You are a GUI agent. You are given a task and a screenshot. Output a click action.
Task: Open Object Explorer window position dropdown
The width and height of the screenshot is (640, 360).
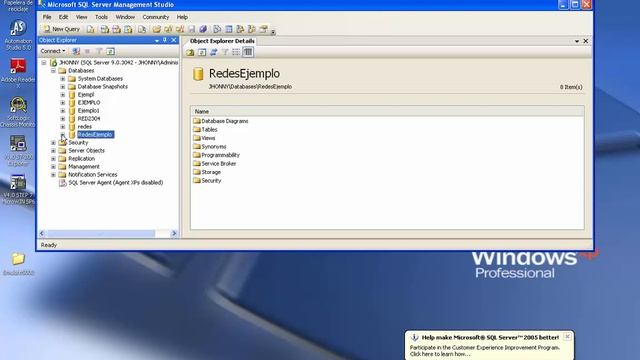click(157, 40)
